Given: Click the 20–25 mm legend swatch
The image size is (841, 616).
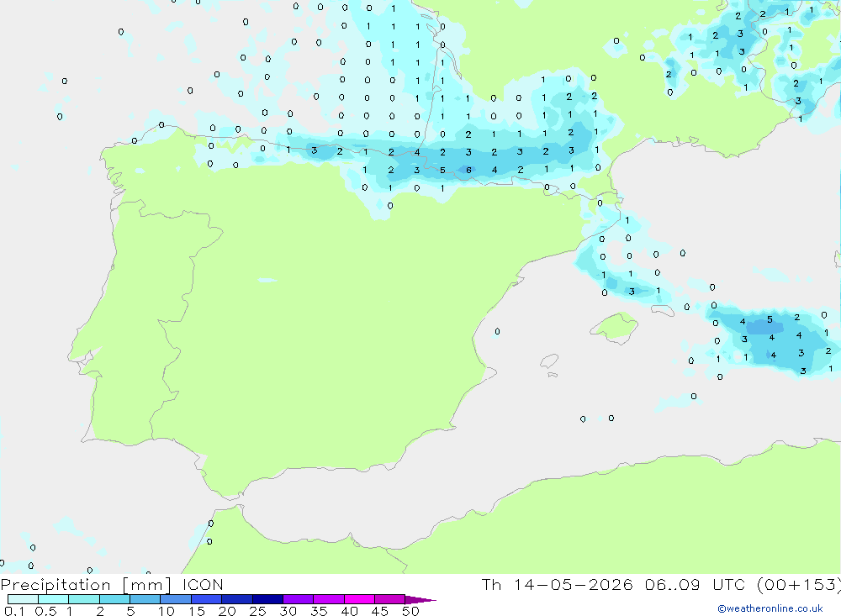Looking at the screenshot, I should coord(237,599).
